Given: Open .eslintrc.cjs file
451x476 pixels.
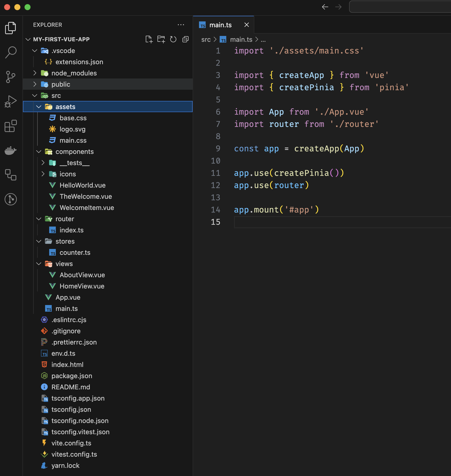Looking at the screenshot, I should coord(108,320).
